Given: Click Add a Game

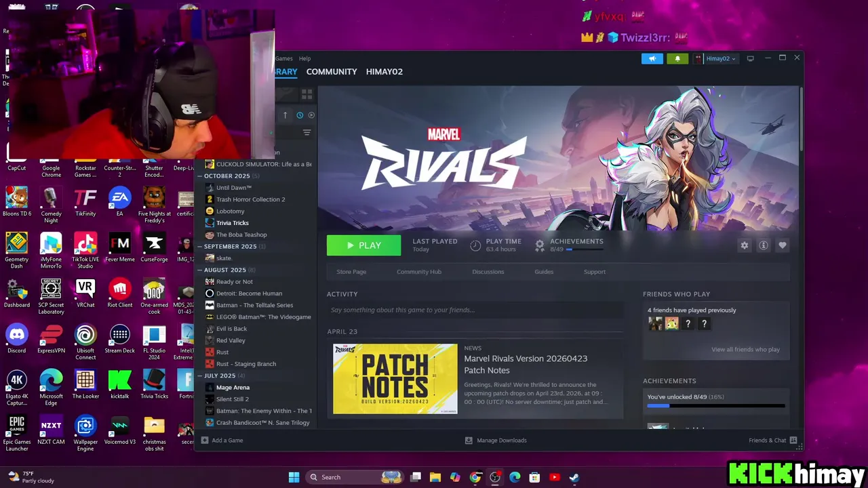Looking at the screenshot, I should [222, 441].
